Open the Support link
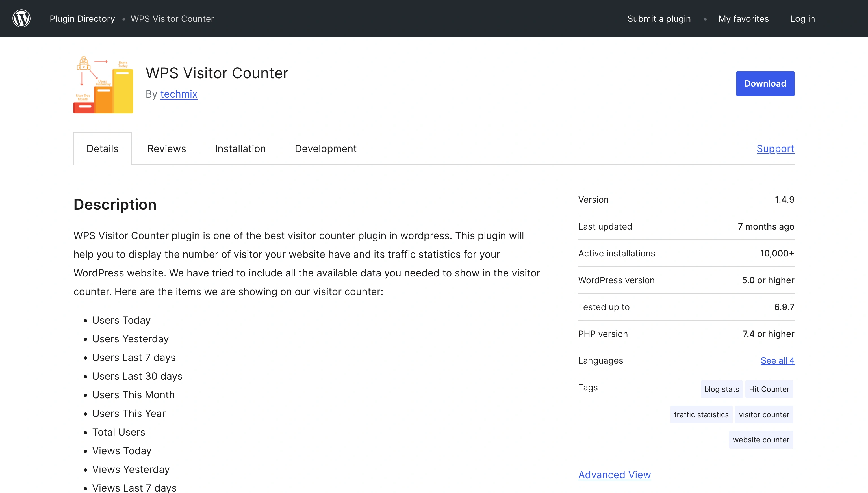Image resolution: width=868 pixels, height=493 pixels. [775, 148]
